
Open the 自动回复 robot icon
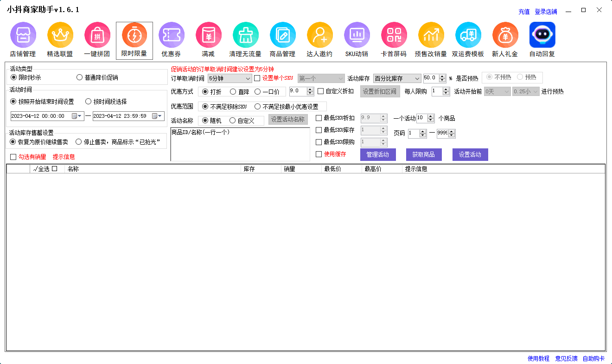[542, 35]
